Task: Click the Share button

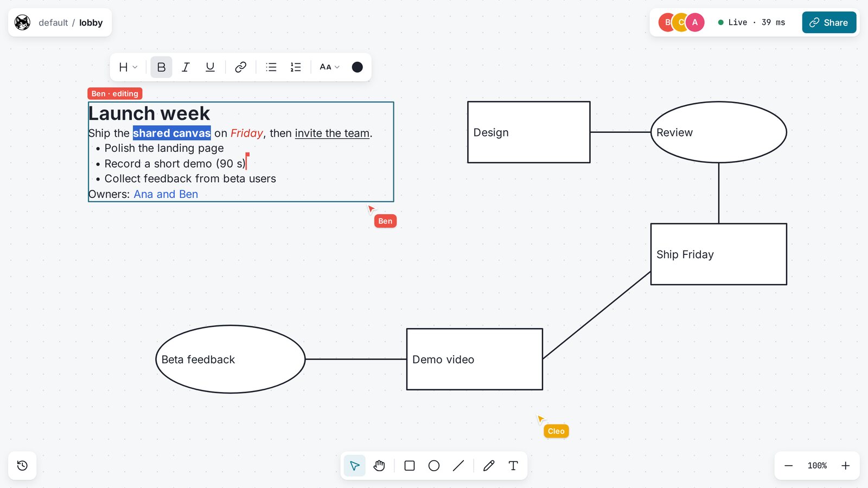Action: (829, 22)
